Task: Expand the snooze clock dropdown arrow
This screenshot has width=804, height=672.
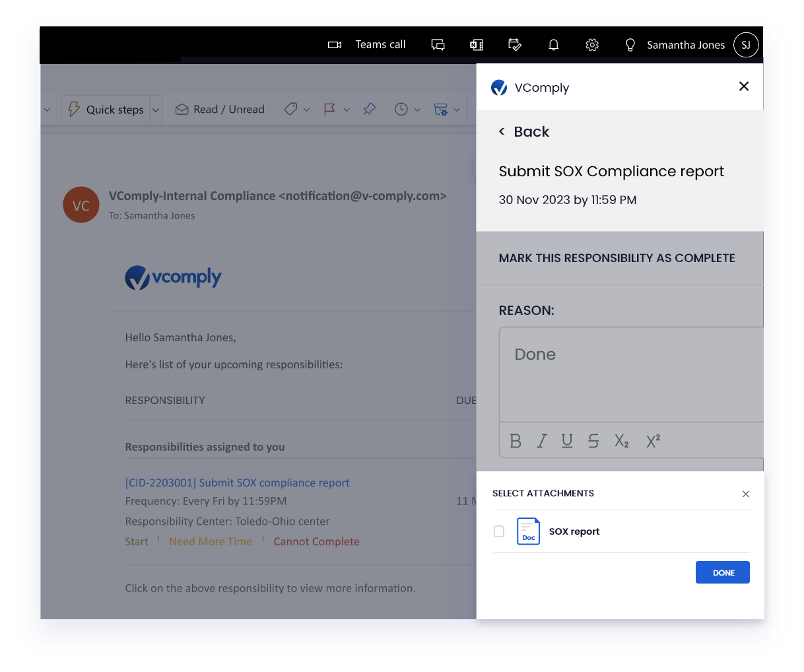Action: [417, 110]
